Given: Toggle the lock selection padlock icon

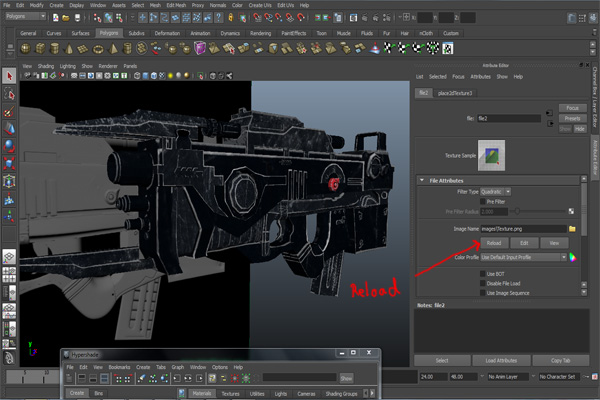Looking at the screenshot, I should pos(231,18).
